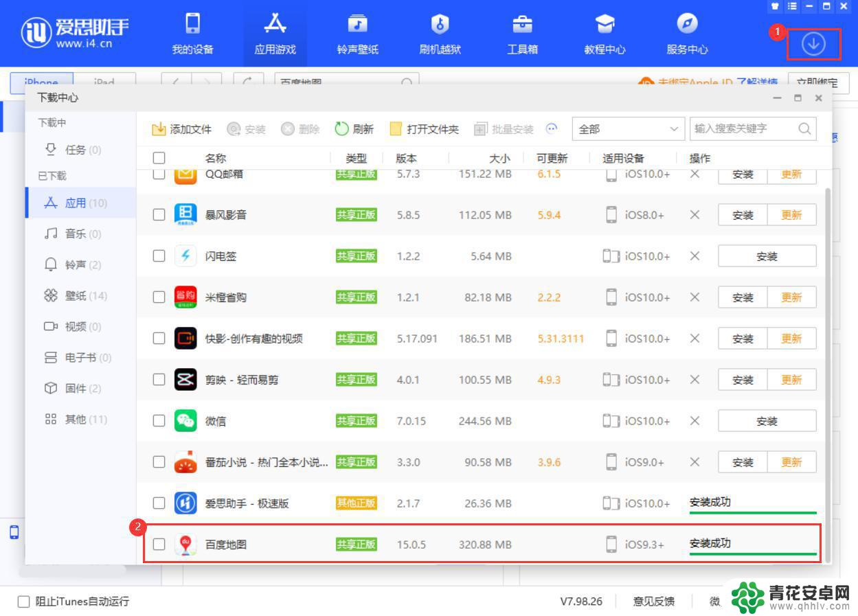Image resolution: width=858 pixels, height=616 pixels.
Task: Check the 爱思助手极速版 row checkbox
Action: [159, 503]
